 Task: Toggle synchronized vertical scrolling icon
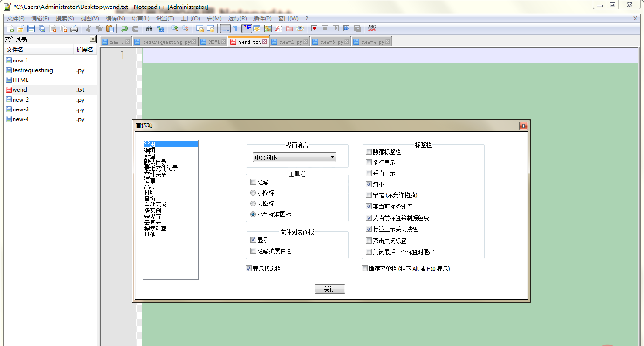(x=200, y=28)
